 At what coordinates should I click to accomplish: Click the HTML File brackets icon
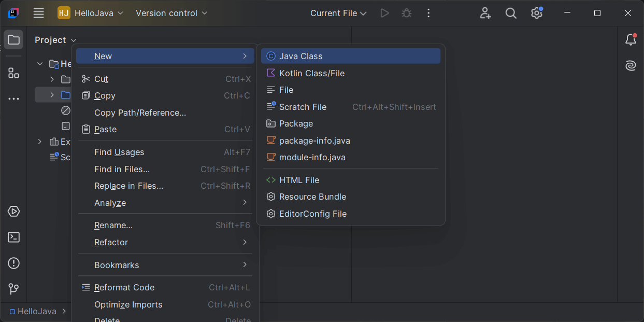(x=271, y=180)
